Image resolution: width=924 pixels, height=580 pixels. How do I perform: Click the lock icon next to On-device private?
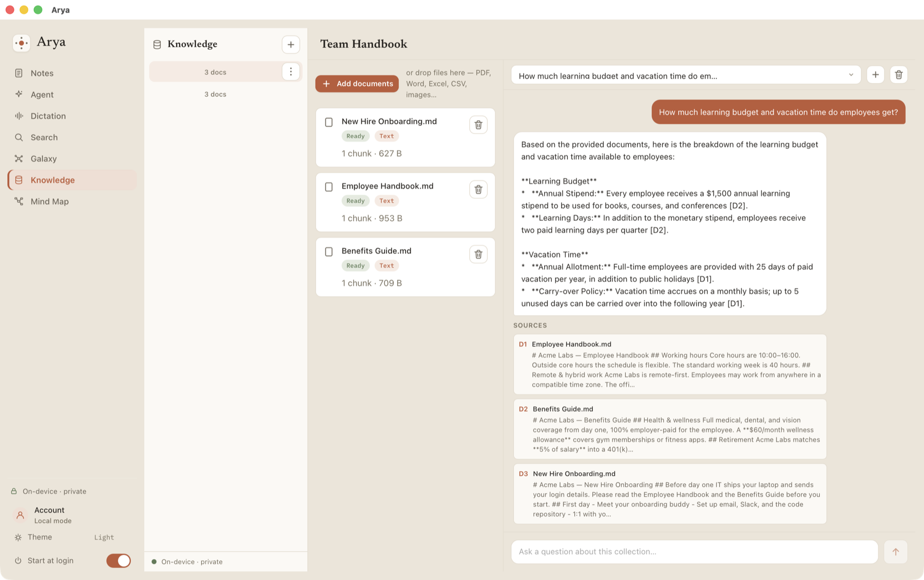tap(14, 491)
